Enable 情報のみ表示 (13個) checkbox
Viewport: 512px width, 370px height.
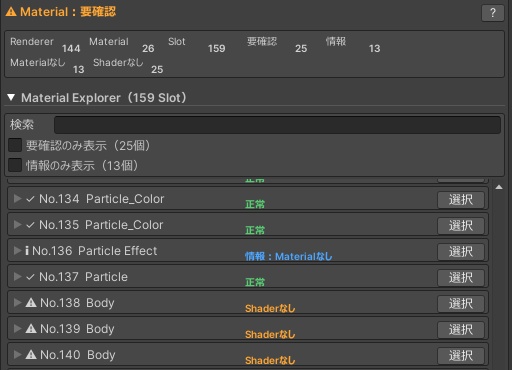(15, 165)
